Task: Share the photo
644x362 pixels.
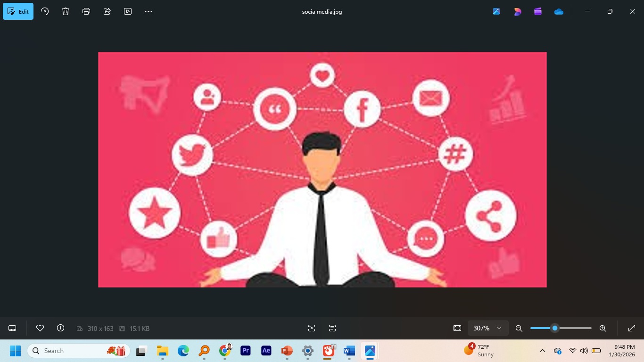Action: [107, 11]
